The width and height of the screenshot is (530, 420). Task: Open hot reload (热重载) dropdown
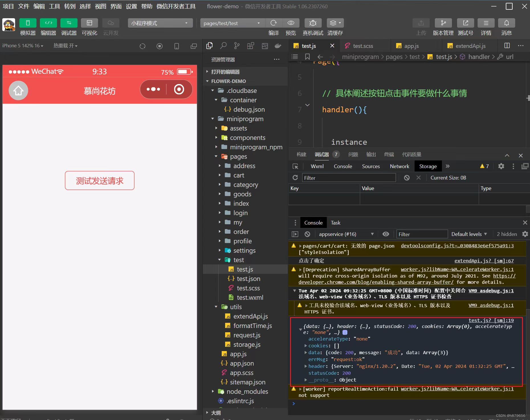pos(66,46)
